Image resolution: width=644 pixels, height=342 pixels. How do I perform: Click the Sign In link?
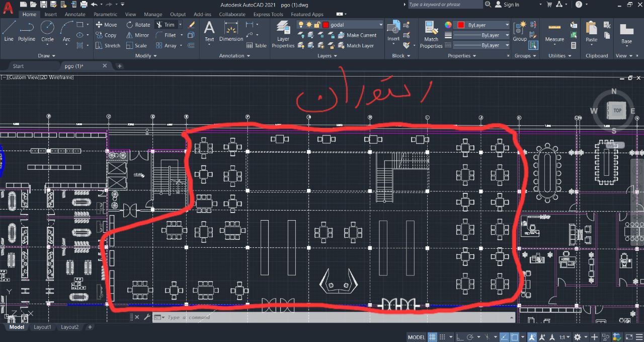point(511,5)
